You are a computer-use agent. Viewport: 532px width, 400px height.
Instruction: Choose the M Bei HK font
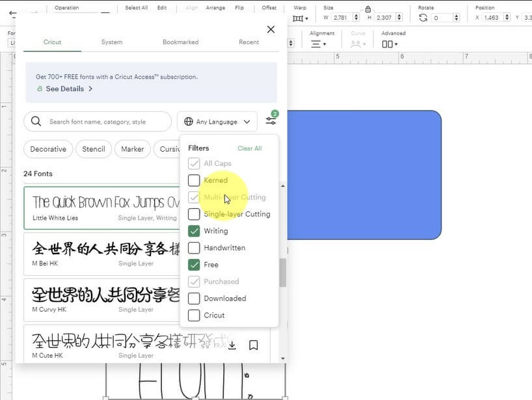102,254
